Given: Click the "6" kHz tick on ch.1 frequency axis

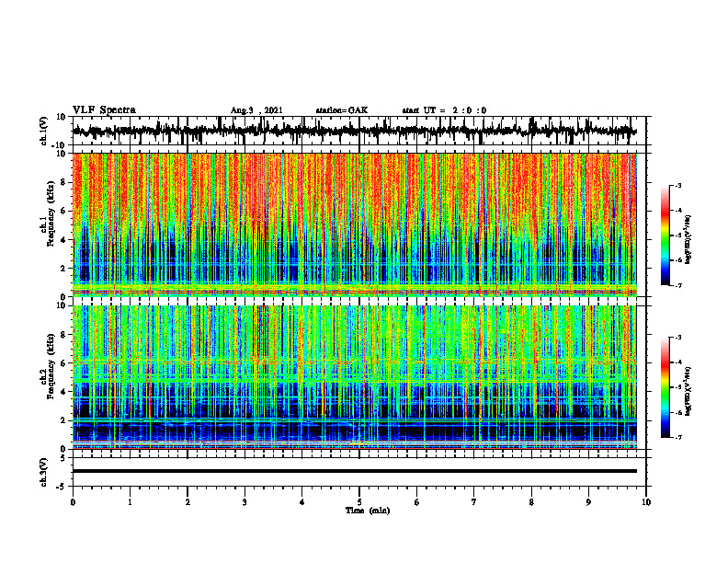Looking at the screenshot, I should [64, 212].
